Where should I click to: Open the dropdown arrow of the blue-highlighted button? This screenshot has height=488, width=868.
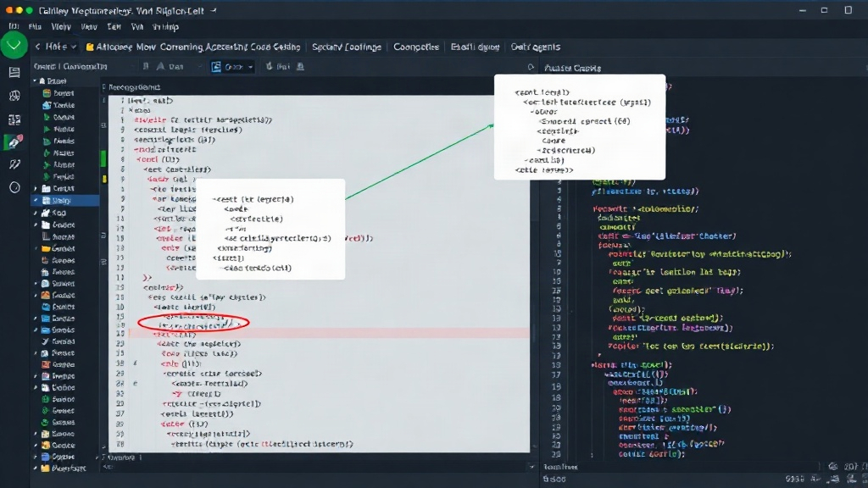point(250,67)
